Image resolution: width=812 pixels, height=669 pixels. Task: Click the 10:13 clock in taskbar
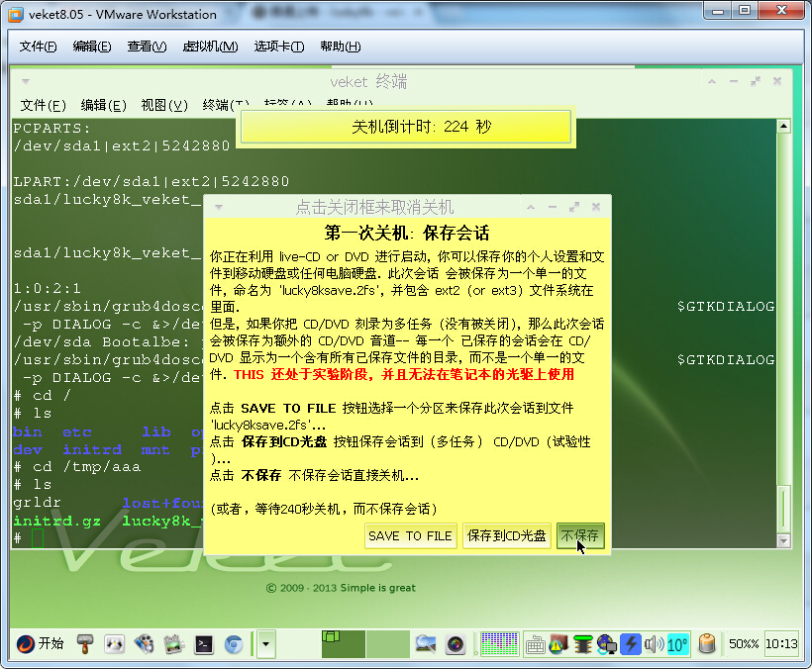coord(781,643)
